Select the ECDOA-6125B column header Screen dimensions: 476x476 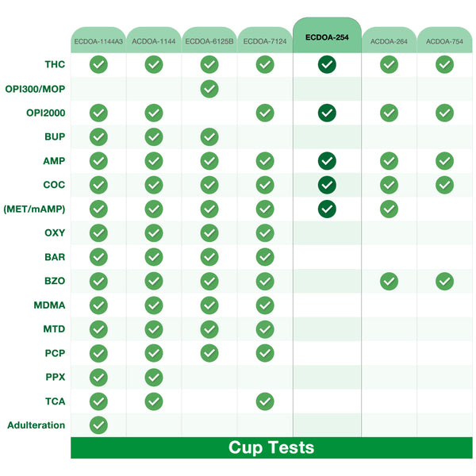tap(209, 41)
